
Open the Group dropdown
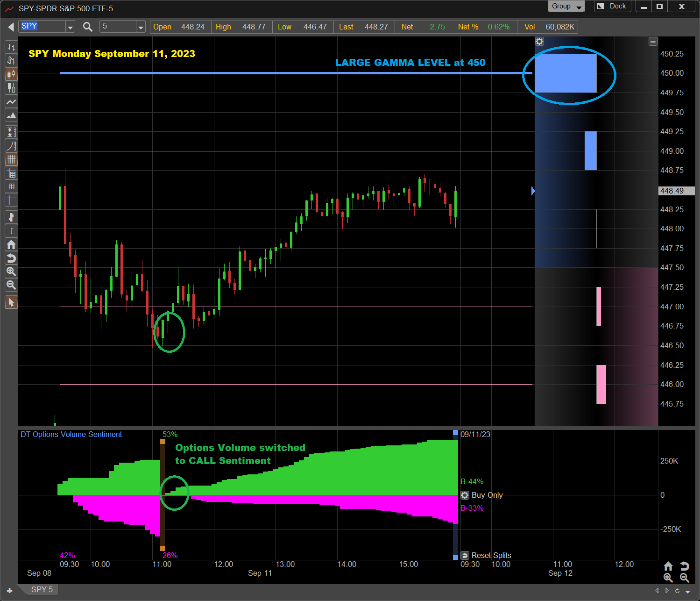click(x=566, y=6)
